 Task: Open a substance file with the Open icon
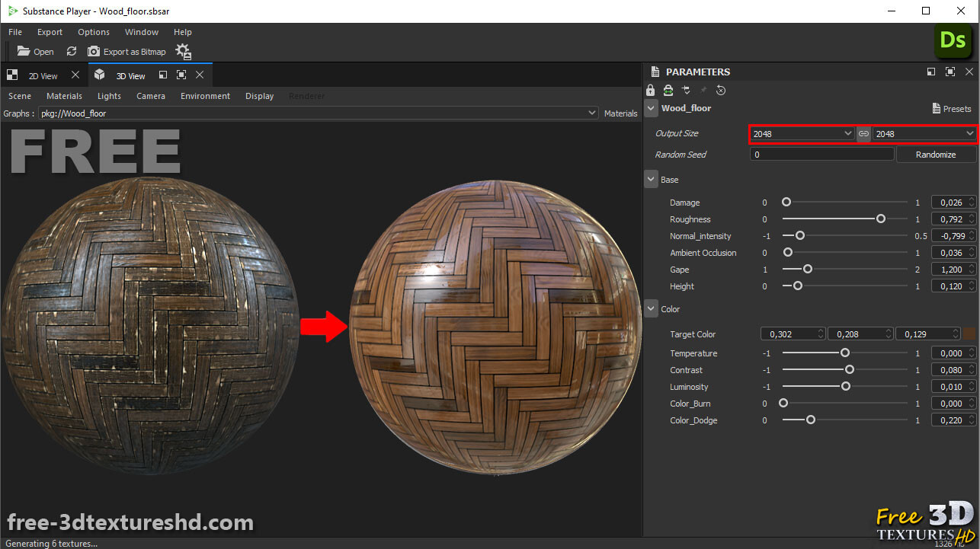(23, 51)
